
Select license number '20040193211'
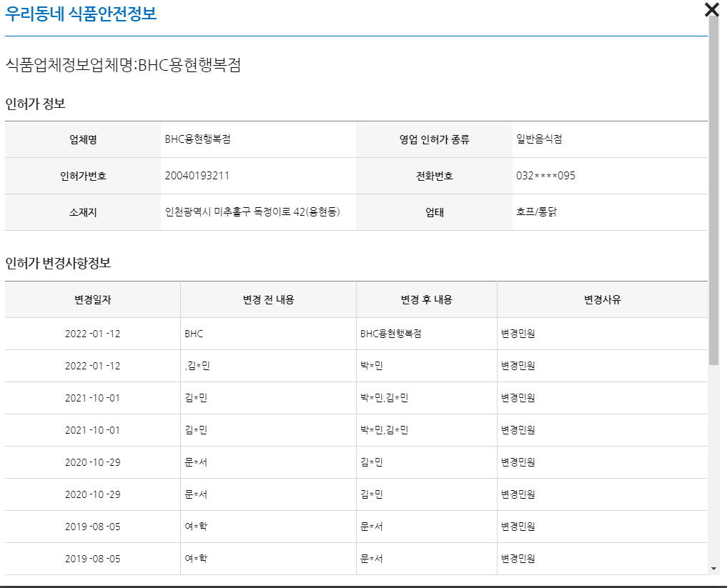point(197,176)
